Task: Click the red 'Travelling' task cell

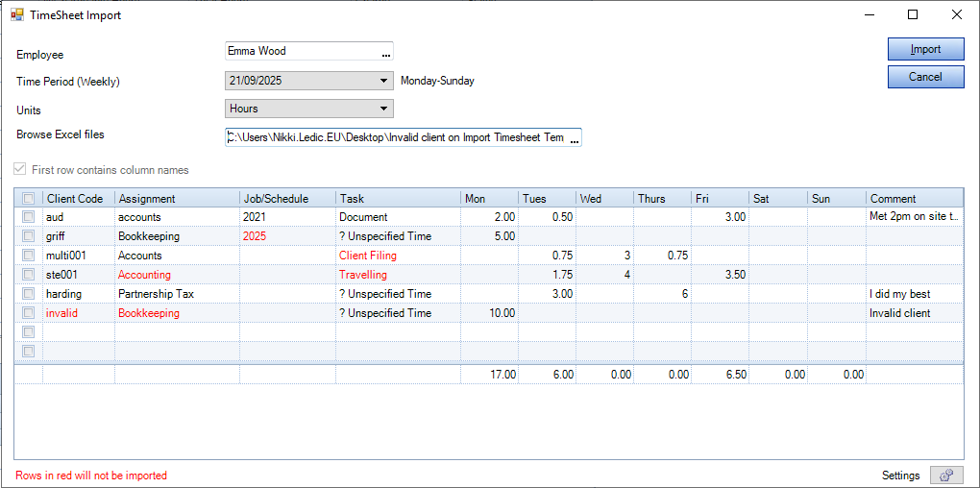Action: (x=398, y=275)
